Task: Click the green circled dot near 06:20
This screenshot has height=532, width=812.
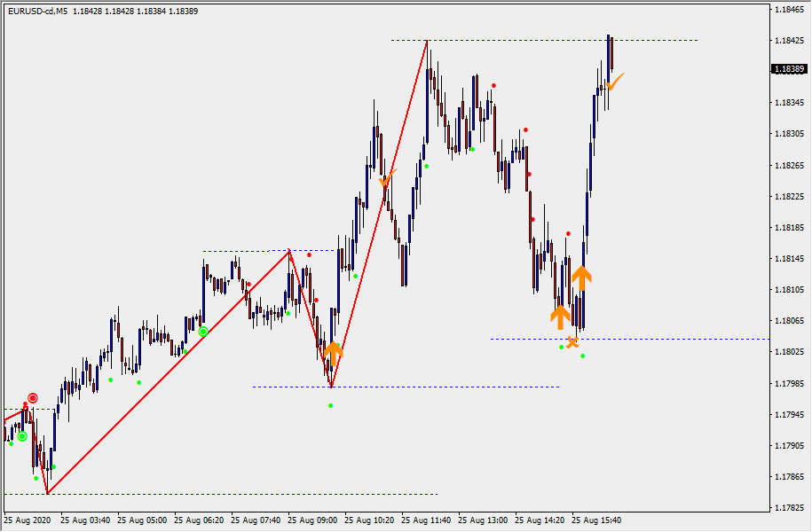Action: (x=203, y=332)
